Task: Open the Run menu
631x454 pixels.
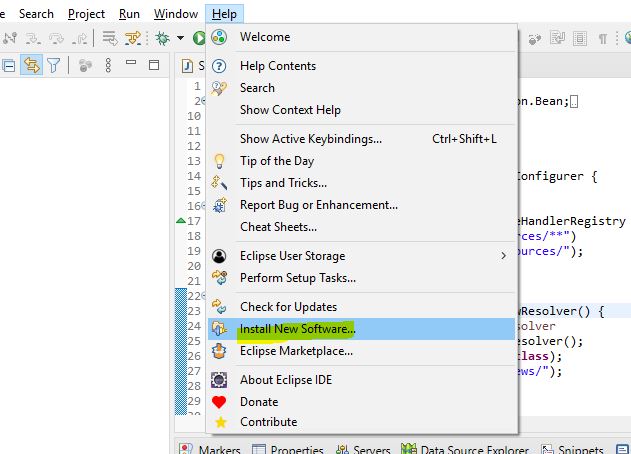Action: (x=129, y=14)
